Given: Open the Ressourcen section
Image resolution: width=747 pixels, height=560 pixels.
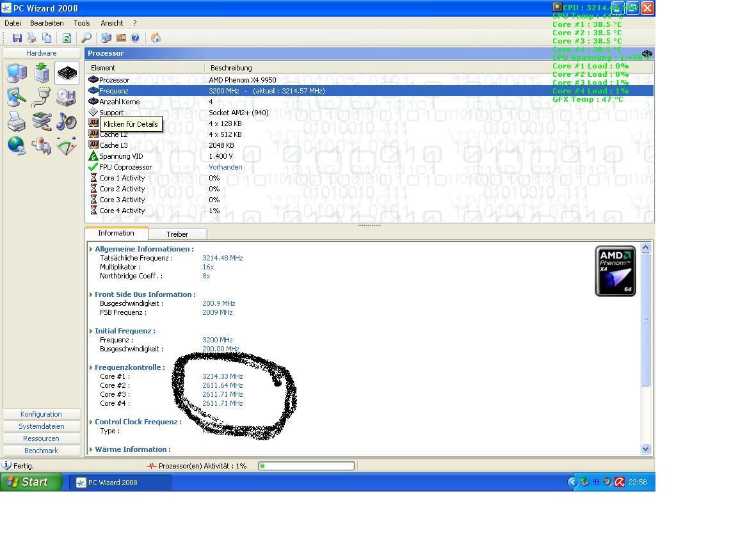Looking at the screenshot, I should pyautogui.click(x=42, y=438).
